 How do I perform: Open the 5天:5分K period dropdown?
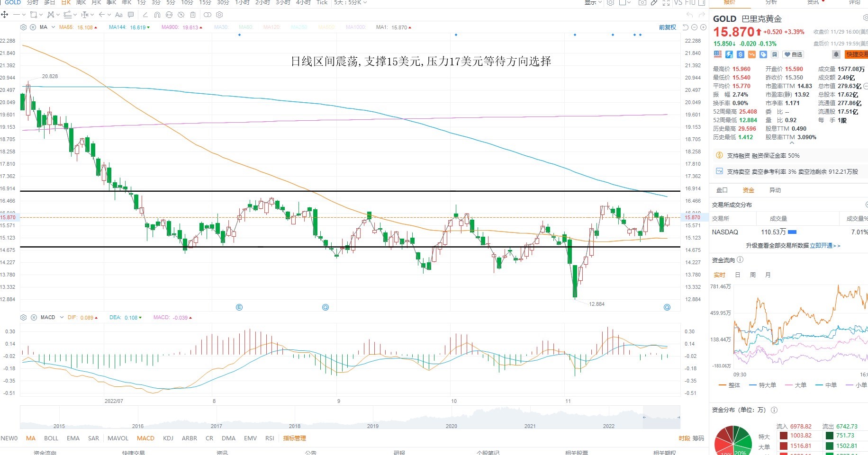(x=350, y=2)
